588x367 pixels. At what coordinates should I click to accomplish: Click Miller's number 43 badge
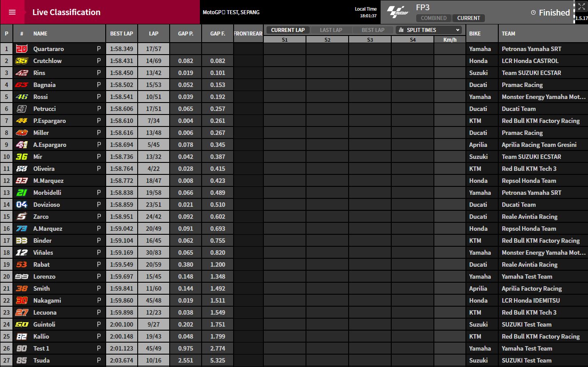[21, 133]
